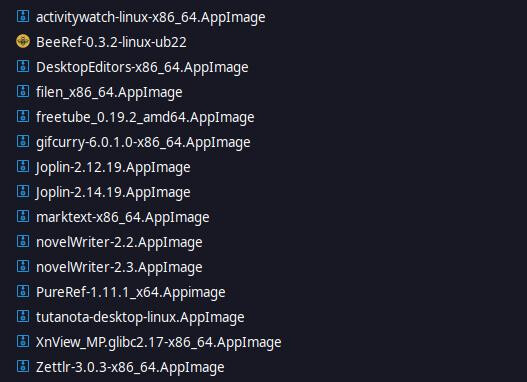Click the XnView_MP file icon
527x382 pixels.
click(23, 341)
